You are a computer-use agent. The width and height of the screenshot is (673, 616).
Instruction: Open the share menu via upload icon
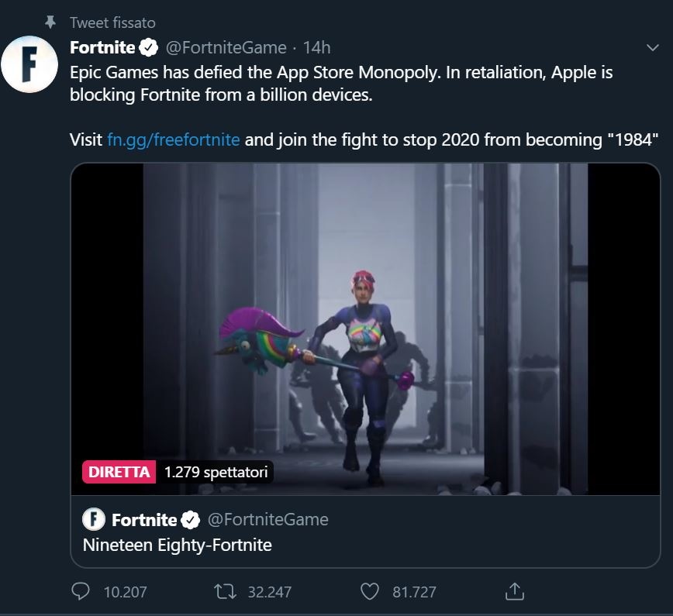pyautogui.click(x=515, y=591)
